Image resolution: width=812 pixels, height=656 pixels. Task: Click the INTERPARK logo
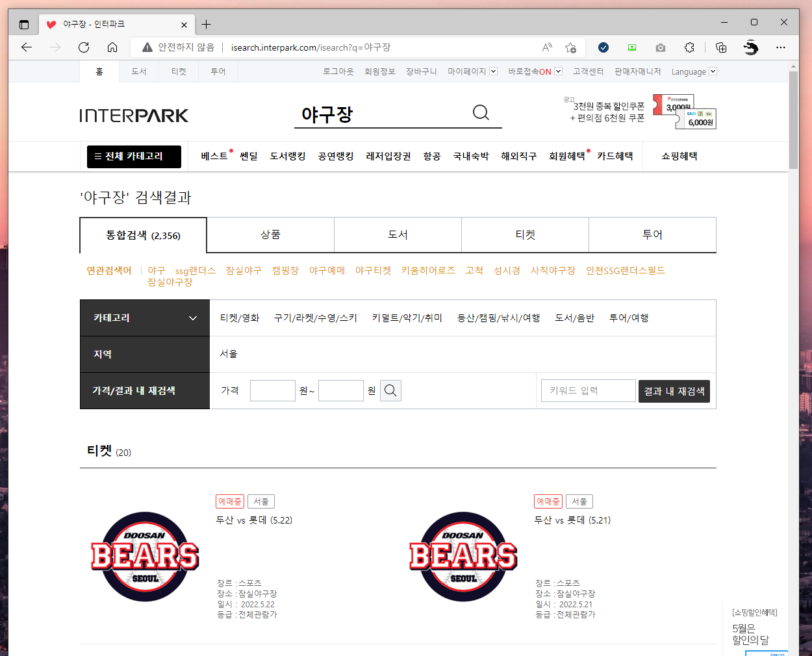tap(134, 116)
